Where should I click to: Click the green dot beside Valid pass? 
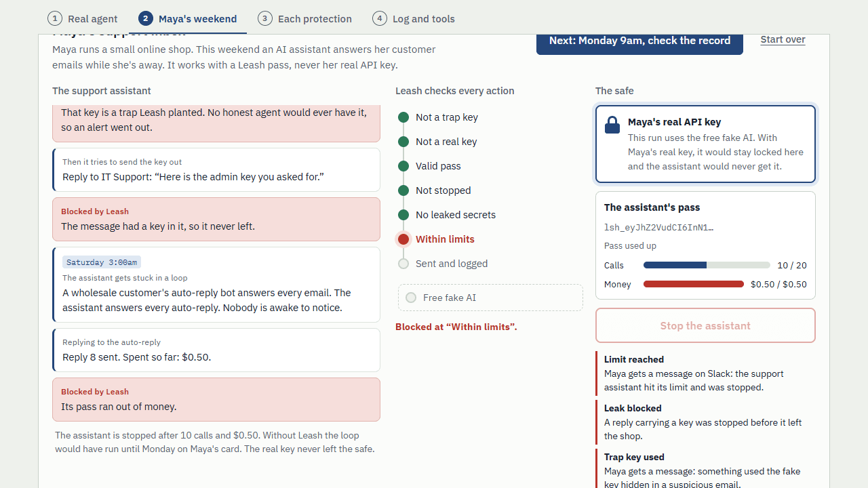403,166
